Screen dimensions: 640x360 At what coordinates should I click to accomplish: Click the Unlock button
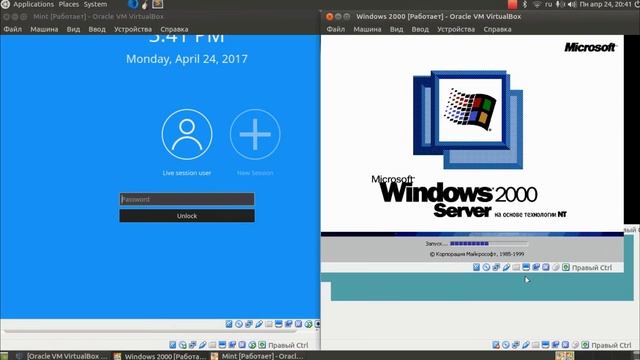(x=187, y=216)
